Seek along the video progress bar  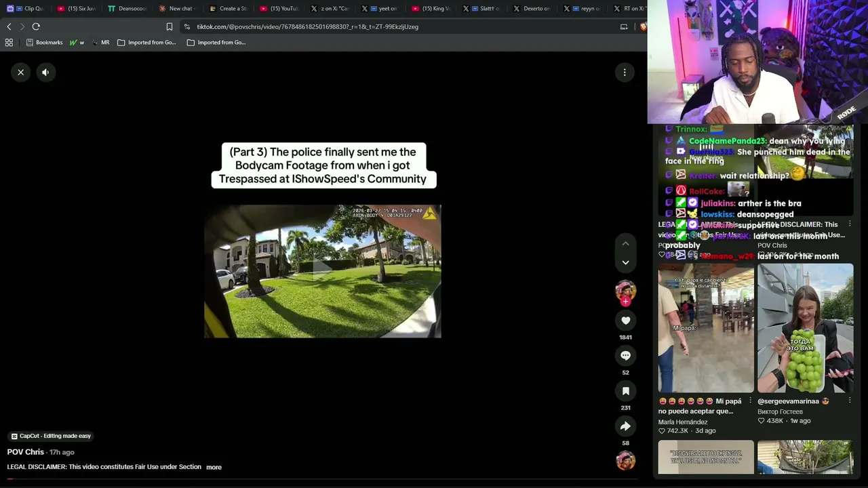[x=323, y=479]
